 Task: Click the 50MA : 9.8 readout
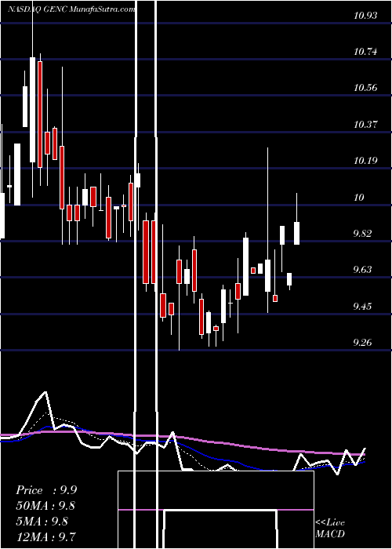click(x=45, y=507)
